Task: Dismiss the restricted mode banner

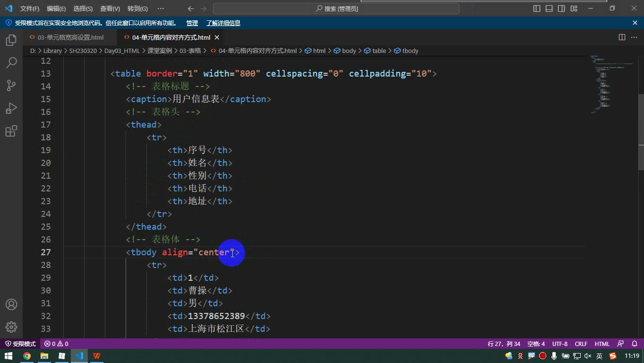Action: (635, 23)
